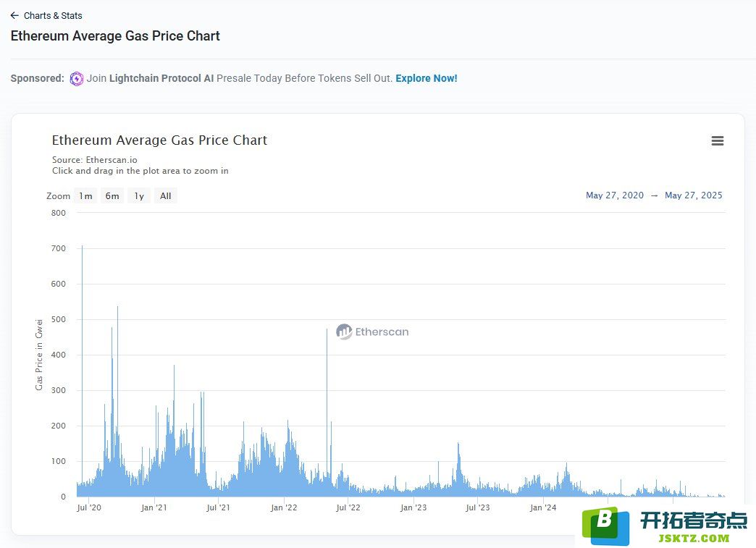The height and width of the screenshot is (548, 756).
Task: Click the 700 y-axis value
Action: click(x=59, y=249)
